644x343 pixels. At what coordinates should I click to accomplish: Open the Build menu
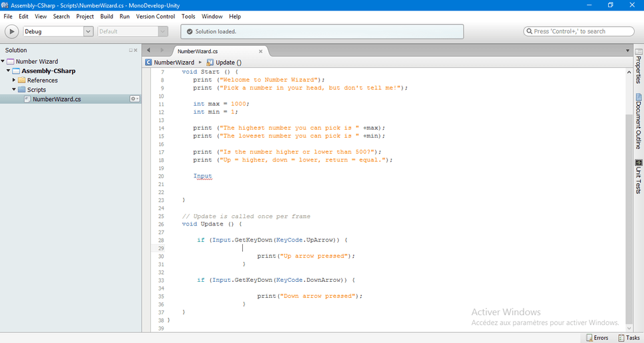107,17
